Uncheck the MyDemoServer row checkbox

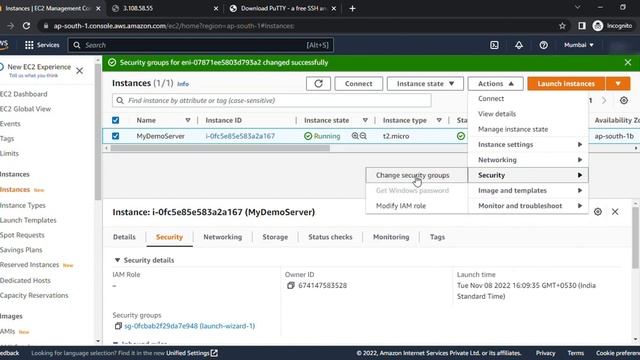(x=116, y=136)
